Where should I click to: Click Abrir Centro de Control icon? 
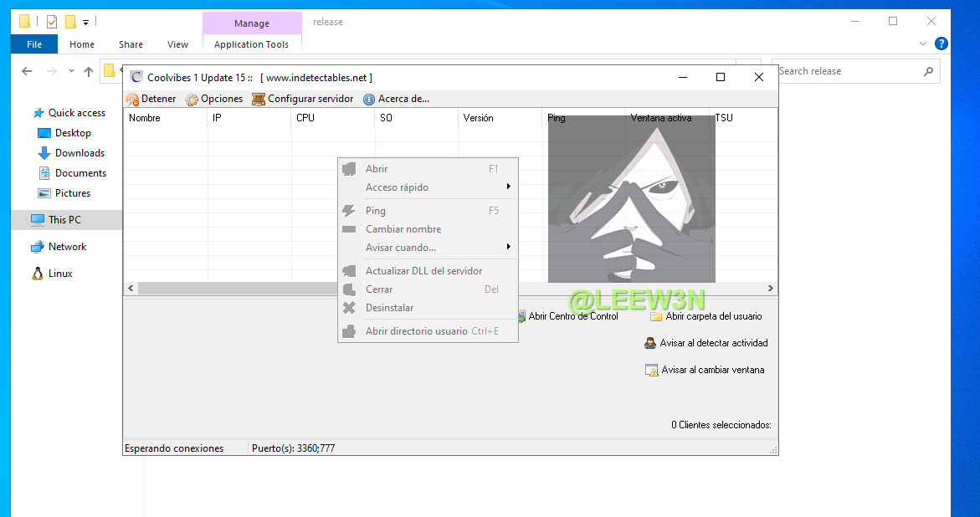(x=521, y=316)
